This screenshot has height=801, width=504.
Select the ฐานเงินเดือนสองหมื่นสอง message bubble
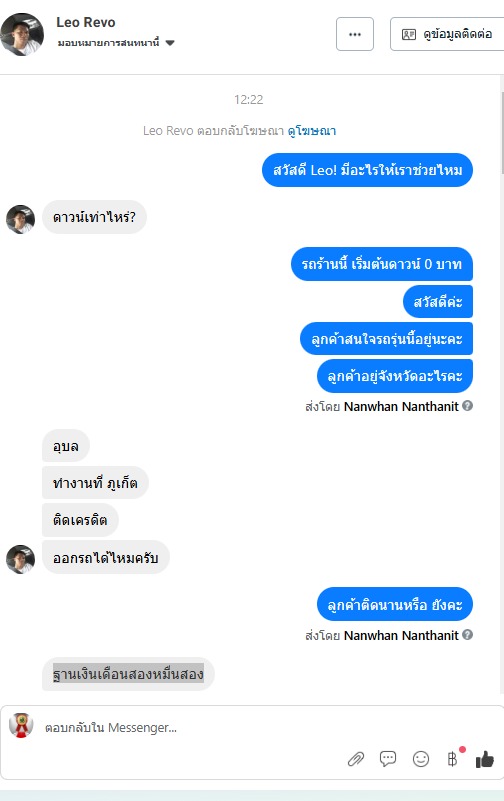coord(128,674)
